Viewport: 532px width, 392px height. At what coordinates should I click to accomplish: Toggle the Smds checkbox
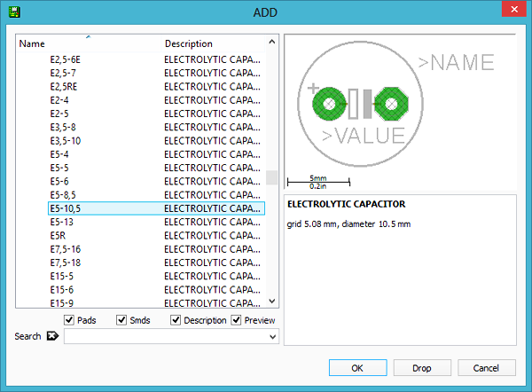pyautogui.click(x=121, y=319)
